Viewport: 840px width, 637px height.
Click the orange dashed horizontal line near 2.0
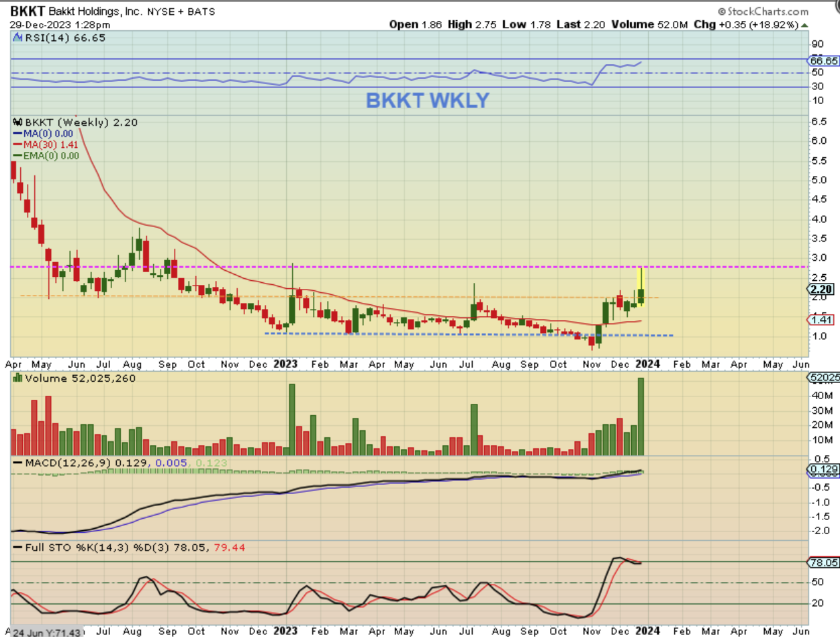click(339, 296)
